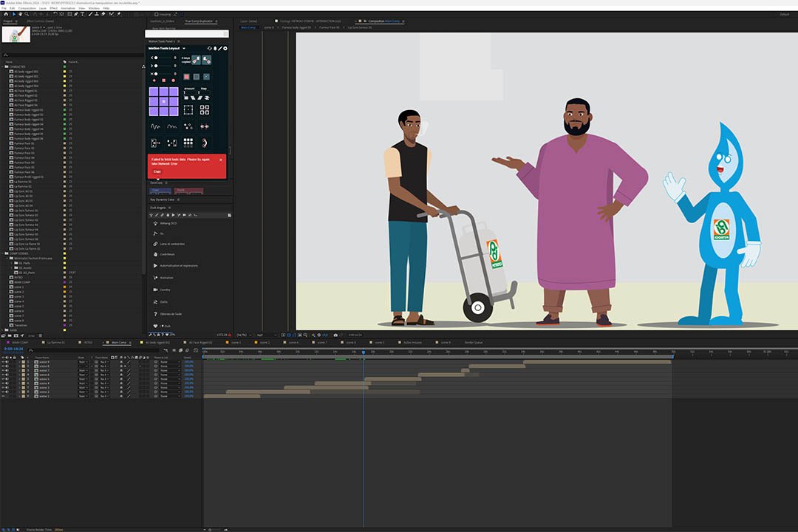The image size is (798, 532).
Task: Switch to INTRO timeline tab
Action: pos(88,342)
